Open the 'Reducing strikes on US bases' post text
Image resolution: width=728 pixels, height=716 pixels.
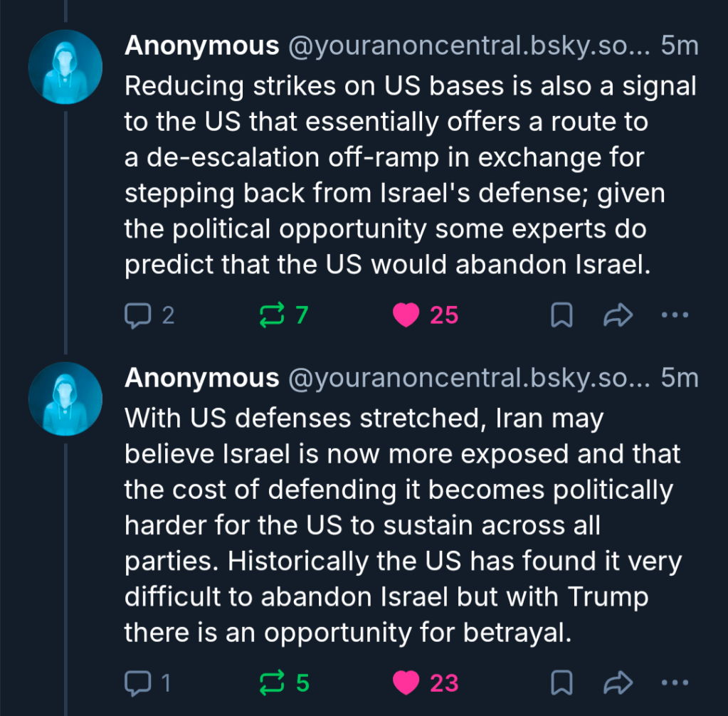click(409, 175)
